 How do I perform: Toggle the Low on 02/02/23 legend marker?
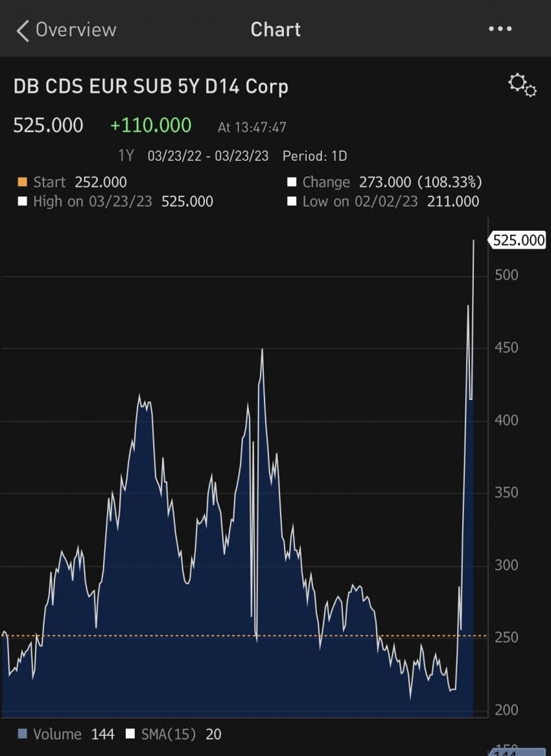point(292,202)
